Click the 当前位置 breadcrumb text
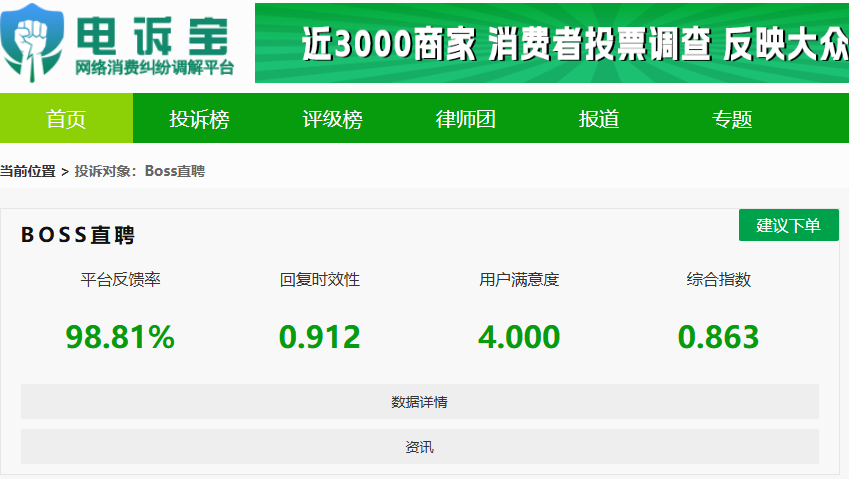The image size is (849, 479). point(28,171)
